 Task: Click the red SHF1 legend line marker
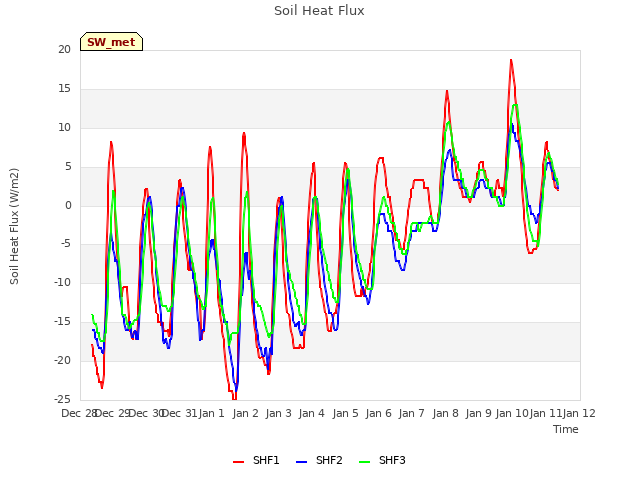(x=238, y=462)
